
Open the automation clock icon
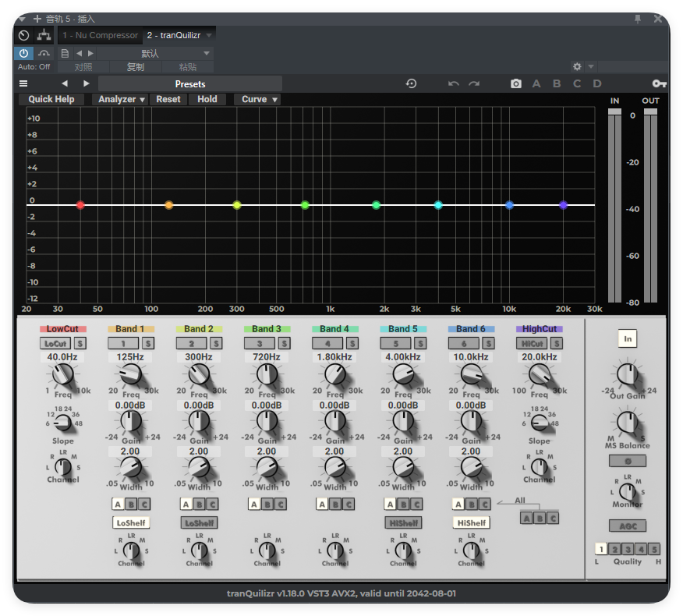tap(24, 35)
